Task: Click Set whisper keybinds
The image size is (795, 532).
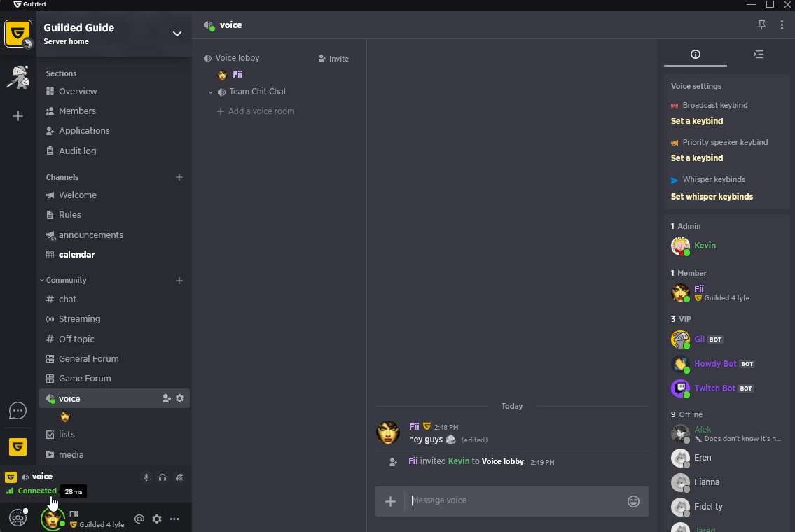Action: 712,197
